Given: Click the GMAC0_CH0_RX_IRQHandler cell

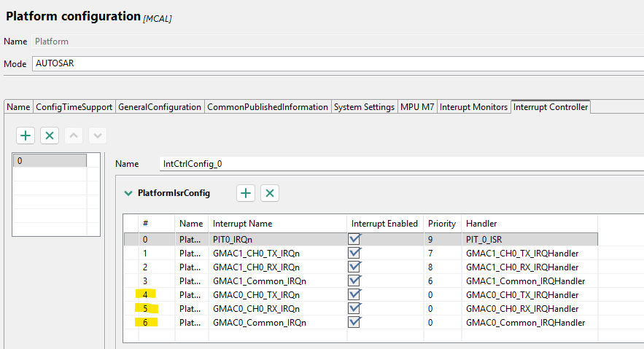Looking at the screenshot, I should pos(529,308).
